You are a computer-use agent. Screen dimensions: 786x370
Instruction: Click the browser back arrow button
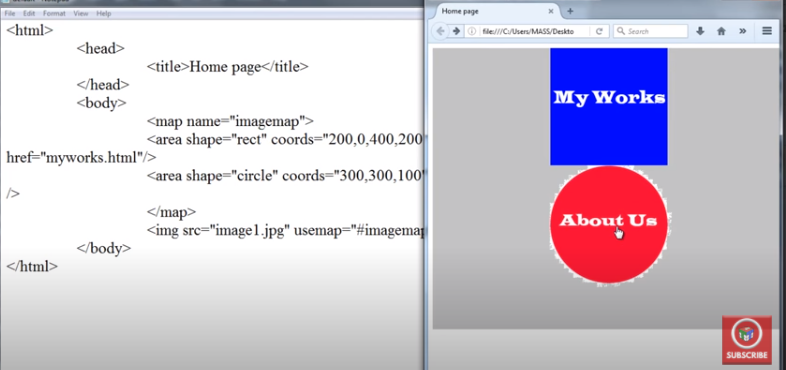[x=440, y=31]
